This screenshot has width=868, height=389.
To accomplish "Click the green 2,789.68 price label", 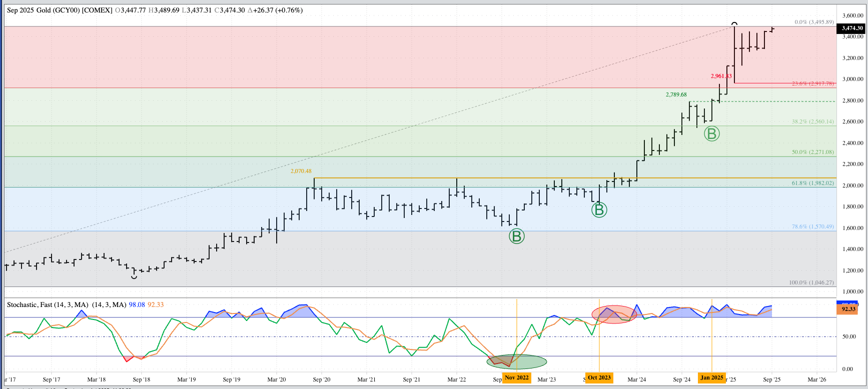I will (x=676, y=94).
